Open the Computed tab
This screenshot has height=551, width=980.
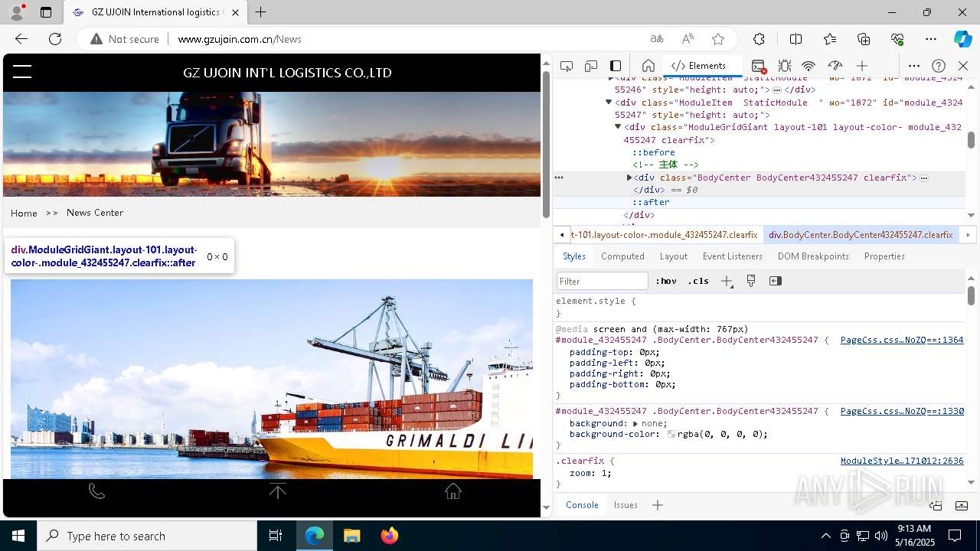pyautogui.click(x=622, y=256)
